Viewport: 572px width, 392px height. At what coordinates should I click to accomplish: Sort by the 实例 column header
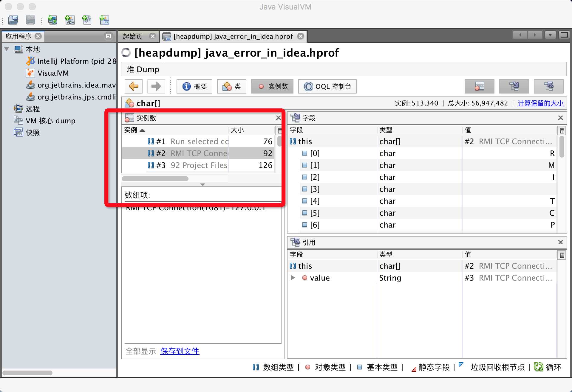point(175,130)
